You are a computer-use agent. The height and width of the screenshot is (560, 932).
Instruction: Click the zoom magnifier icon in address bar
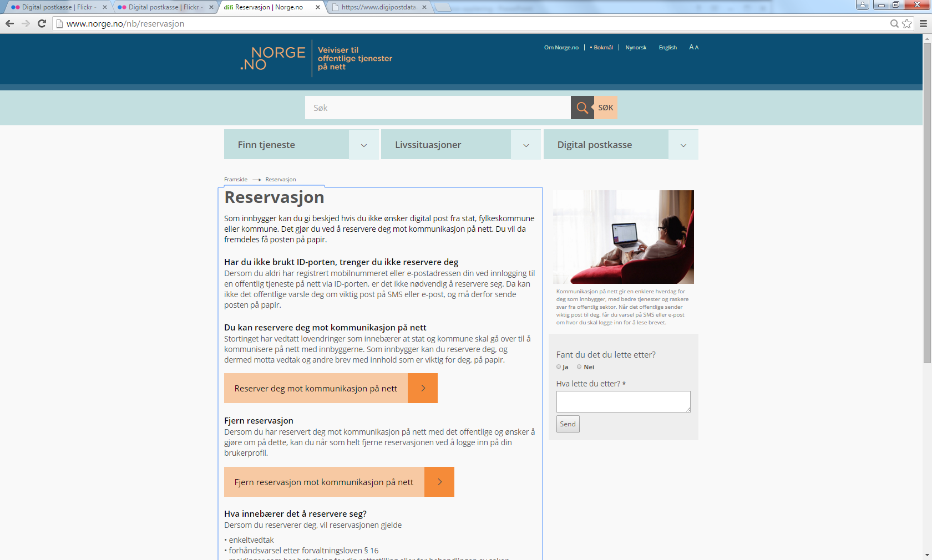click(x=894, y=23)
